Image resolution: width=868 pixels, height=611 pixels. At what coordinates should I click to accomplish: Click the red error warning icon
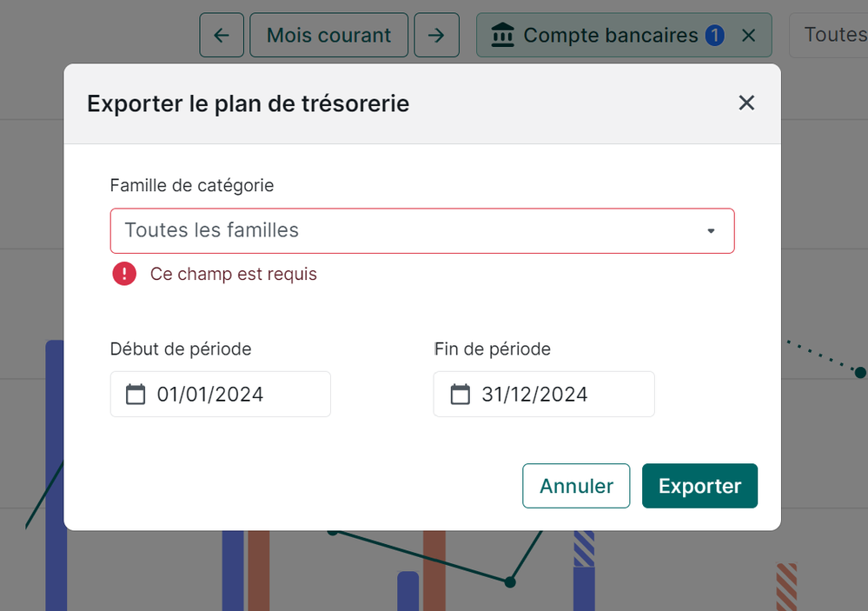tap(124, 275)
